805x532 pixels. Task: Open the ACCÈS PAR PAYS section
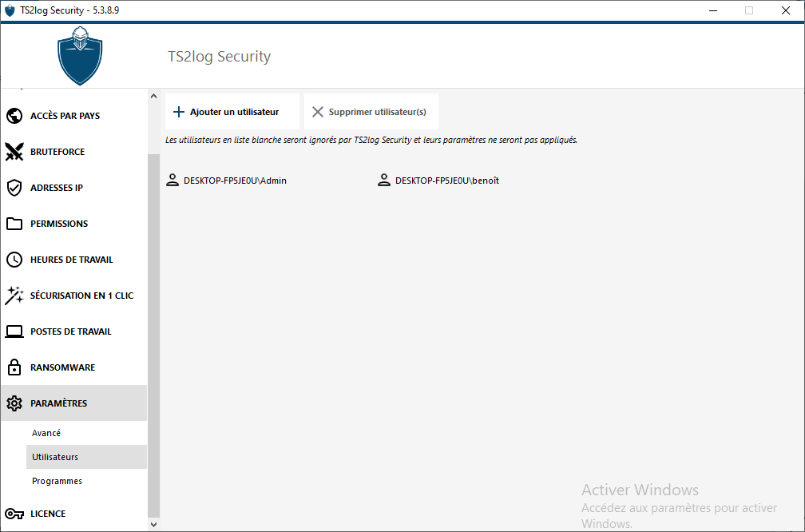(x=74, y=116)
